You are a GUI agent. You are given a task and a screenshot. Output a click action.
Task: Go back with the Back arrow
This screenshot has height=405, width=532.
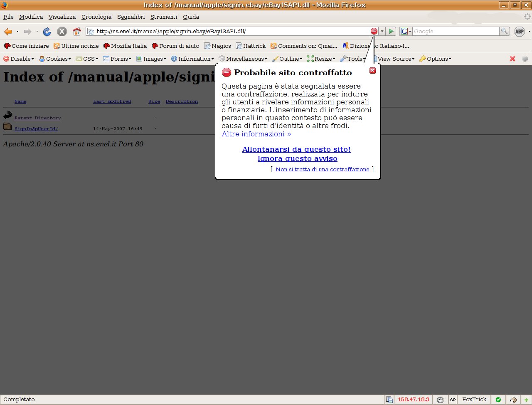click(x=8, y=32)
